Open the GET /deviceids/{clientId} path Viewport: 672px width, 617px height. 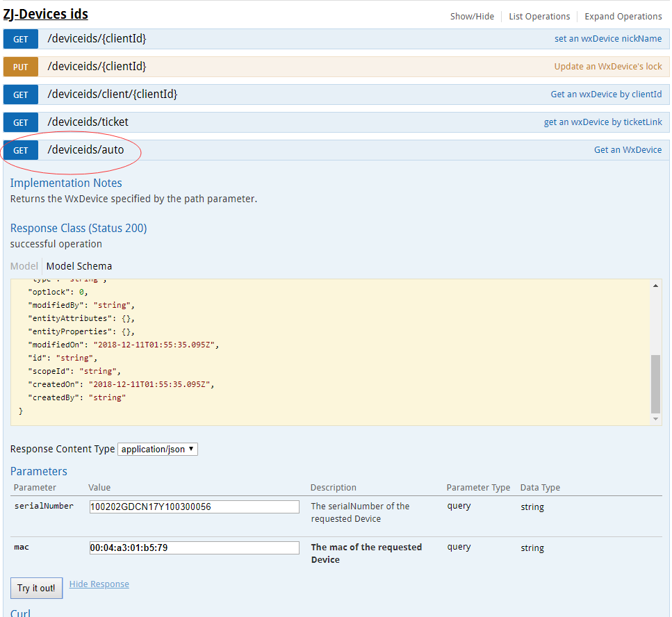97,39
